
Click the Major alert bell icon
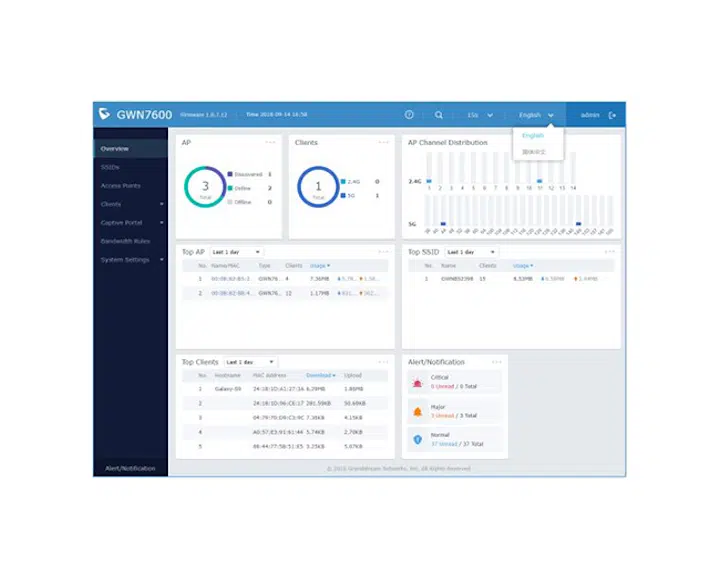418,412
